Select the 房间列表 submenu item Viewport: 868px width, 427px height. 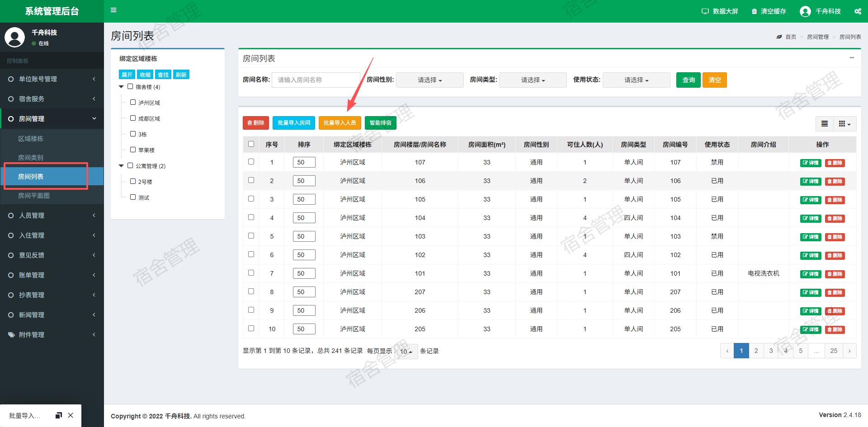(52, 177)
